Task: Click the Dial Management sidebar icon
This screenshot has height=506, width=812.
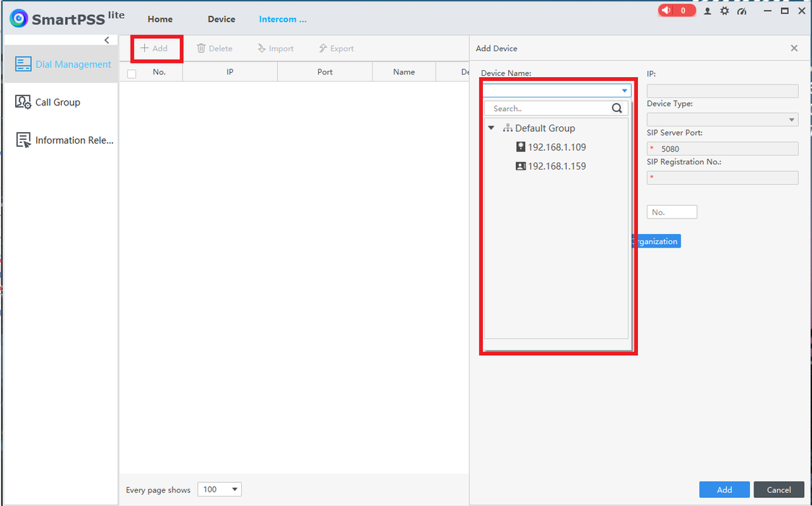Action: (x=23, y=64)
